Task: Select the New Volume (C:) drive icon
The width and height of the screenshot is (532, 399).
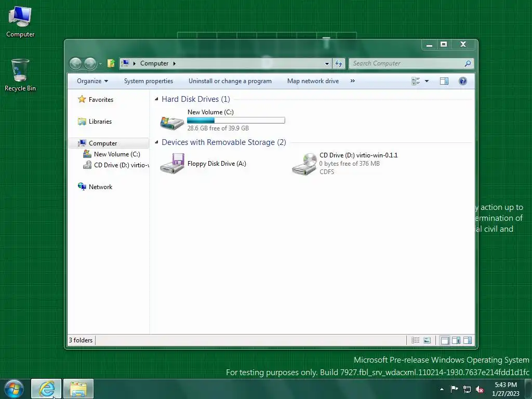Action: [172, 123]
